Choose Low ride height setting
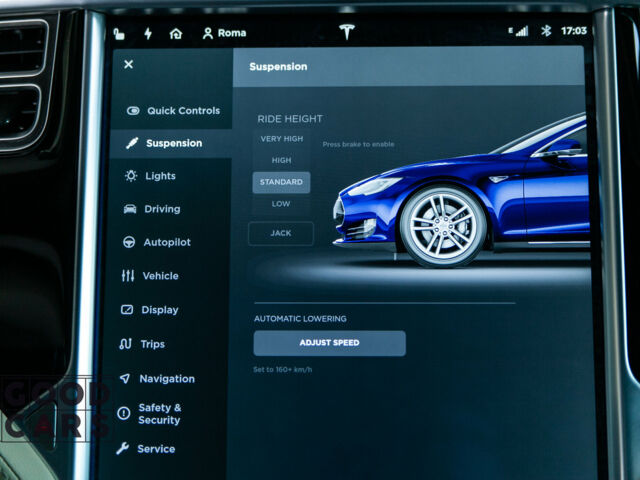The image size is (640, 480). point(281,204)
